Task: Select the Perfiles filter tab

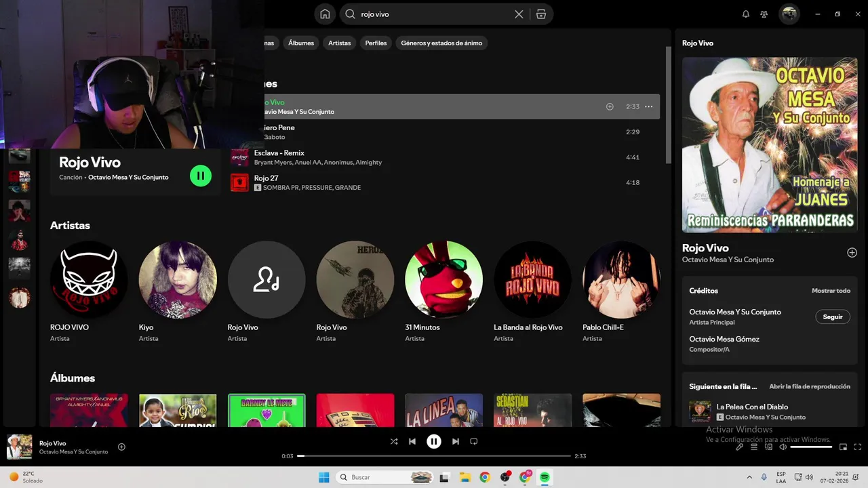Action: click(x=376, y=43)
